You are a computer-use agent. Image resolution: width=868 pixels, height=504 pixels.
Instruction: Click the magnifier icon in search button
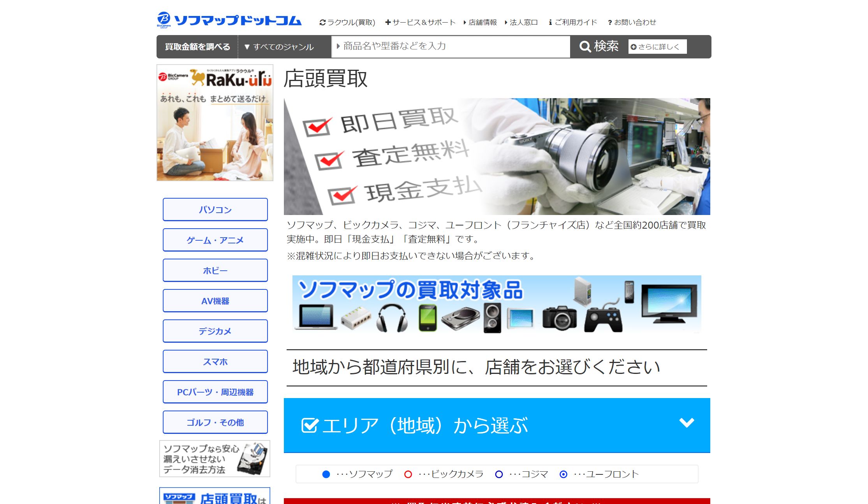[585, 47]
